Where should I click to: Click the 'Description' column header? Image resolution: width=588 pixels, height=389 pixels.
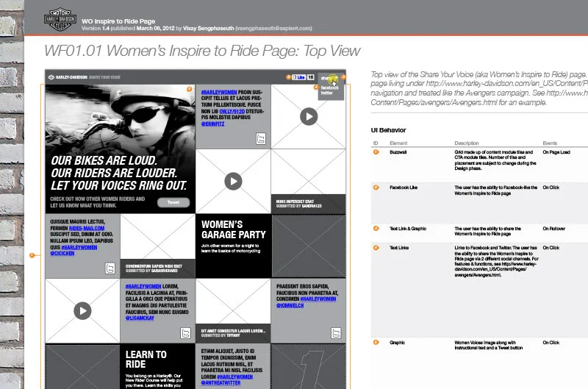pos(467,143)
